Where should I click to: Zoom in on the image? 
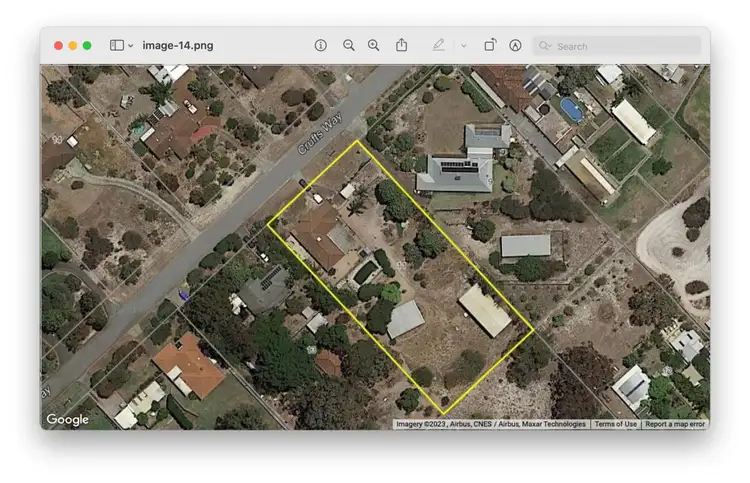tap(374, 45)
